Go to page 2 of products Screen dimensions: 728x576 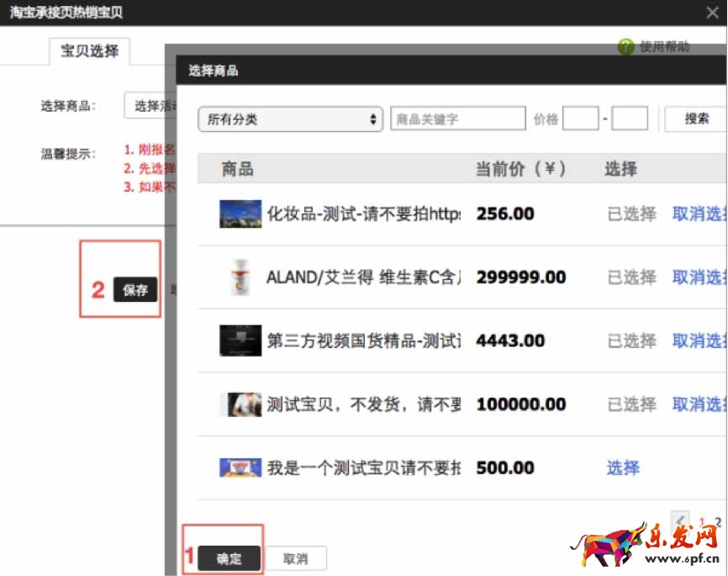click(718, 522)
